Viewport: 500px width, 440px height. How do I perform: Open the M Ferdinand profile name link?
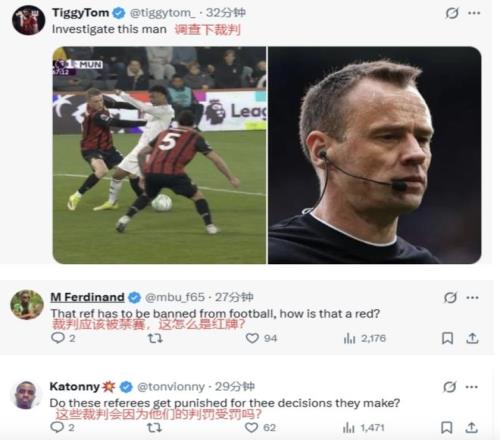pyautogui.click(x=87, y=297)
